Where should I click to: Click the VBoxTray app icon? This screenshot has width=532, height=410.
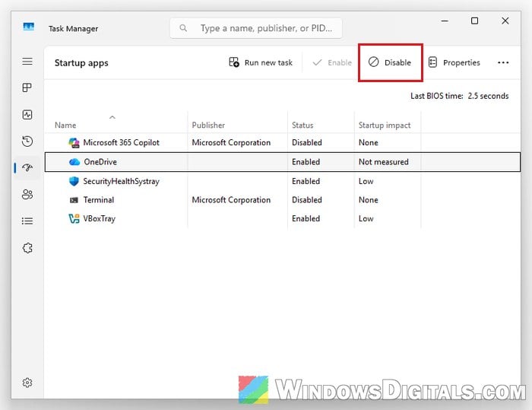point(74,219)
